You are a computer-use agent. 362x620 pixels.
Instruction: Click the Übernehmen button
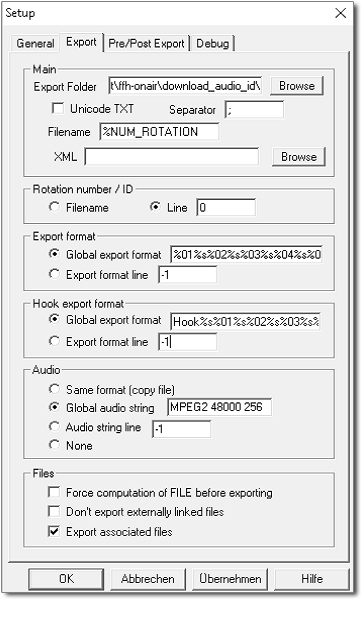click(230, 579)
